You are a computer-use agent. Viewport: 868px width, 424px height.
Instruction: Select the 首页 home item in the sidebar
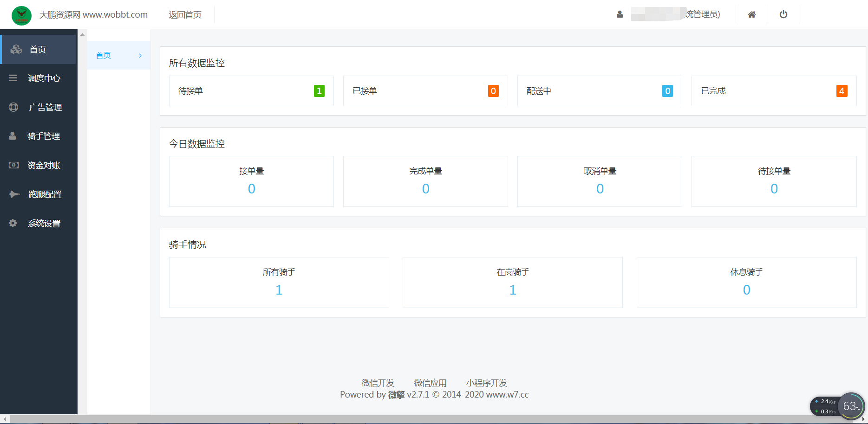point(37,49)
